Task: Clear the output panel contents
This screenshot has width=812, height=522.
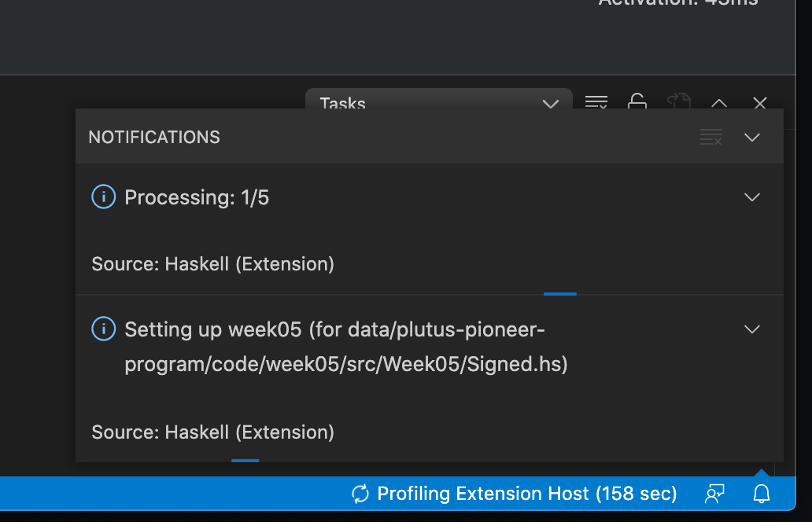Action: (x=596, y=102)
